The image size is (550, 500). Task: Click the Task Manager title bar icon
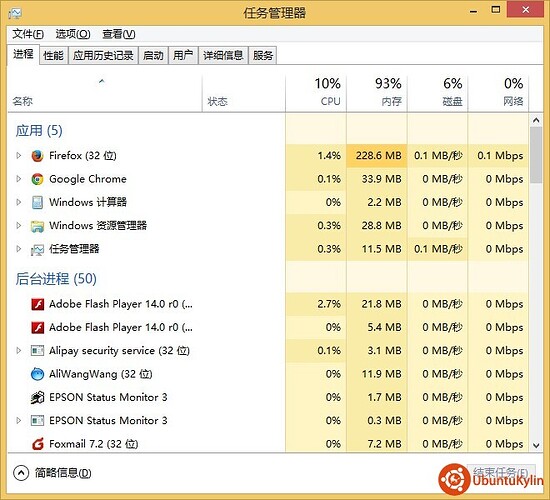pos(15,13)
